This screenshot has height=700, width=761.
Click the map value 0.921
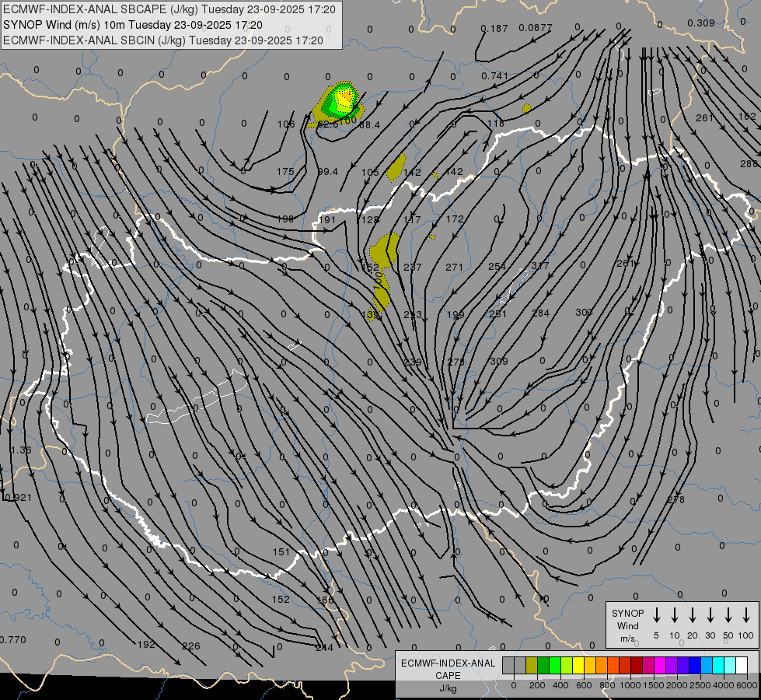click(19, 498)
